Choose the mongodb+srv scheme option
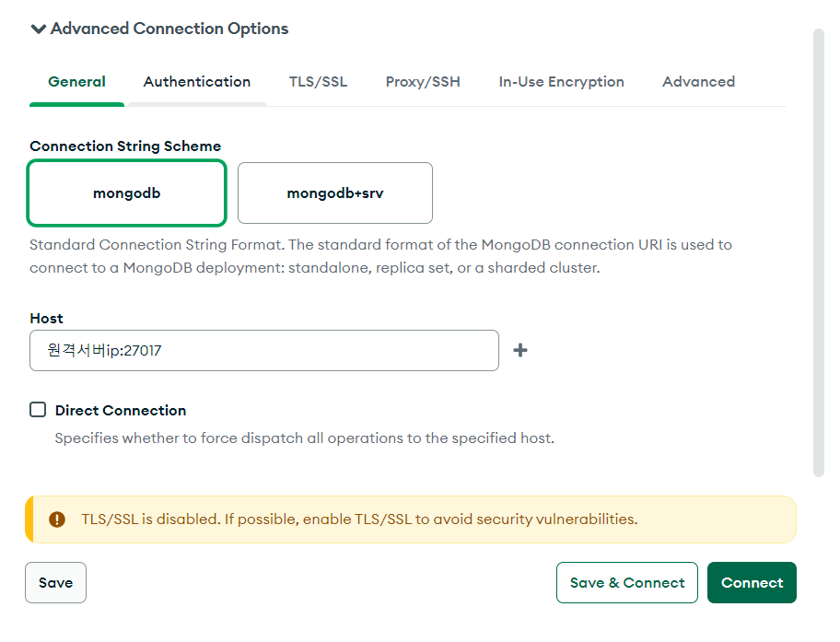The image size is (840, 642). [335, 193]
